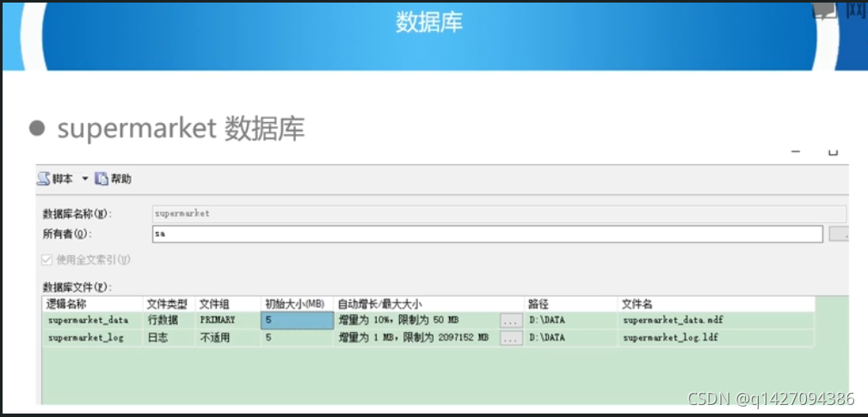Click the 帮助 help button
The height and width of the screenshot is (417, 868).
point(114,179)
